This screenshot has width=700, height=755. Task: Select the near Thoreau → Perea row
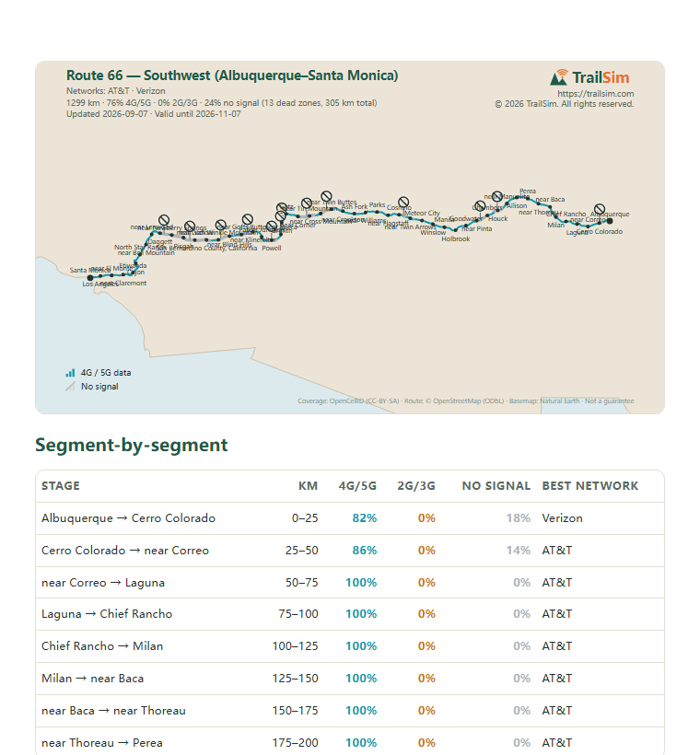[350, 742]
